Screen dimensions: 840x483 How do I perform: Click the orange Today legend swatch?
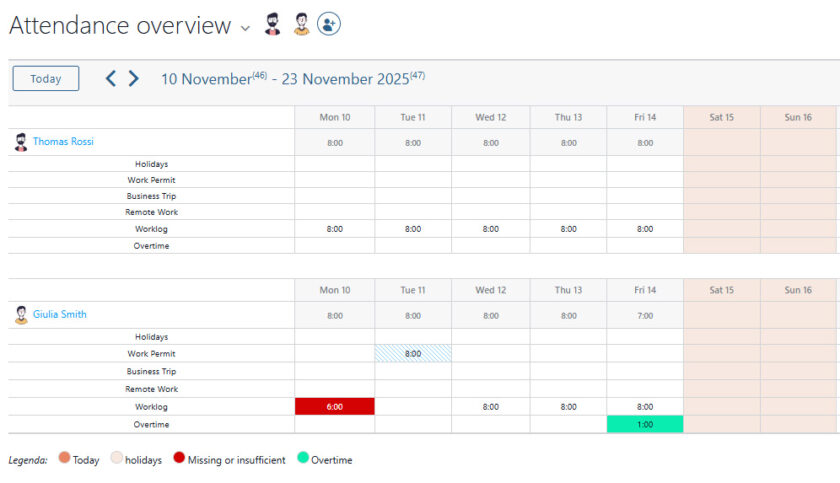[x=64, y=460]
